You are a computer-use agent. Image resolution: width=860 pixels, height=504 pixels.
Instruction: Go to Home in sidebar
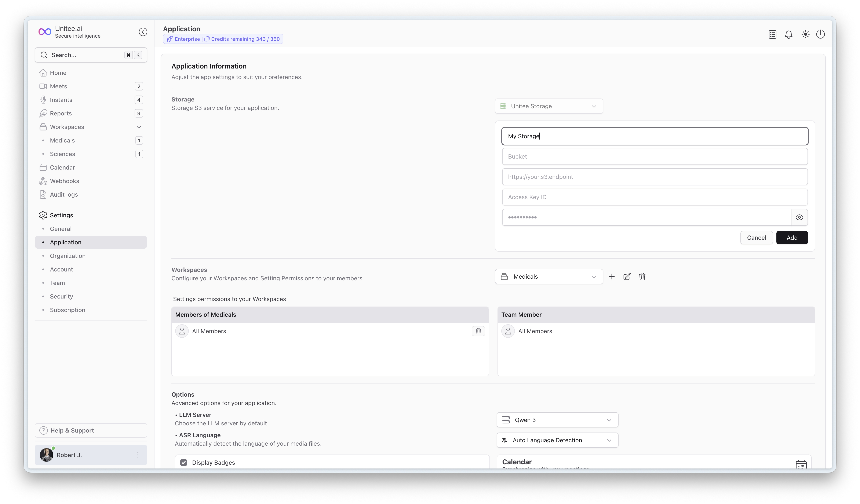91,73
